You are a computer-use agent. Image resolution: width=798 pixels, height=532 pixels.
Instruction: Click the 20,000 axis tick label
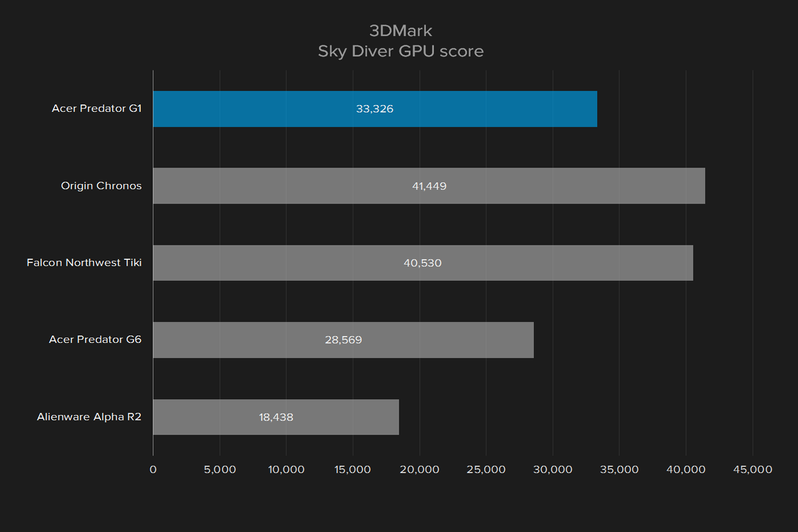[420, 469]
